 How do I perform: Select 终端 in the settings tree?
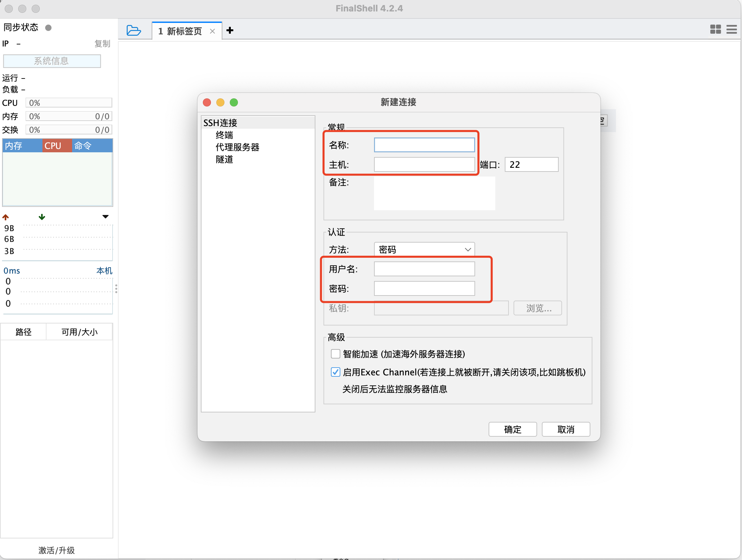tap(224, 135)
